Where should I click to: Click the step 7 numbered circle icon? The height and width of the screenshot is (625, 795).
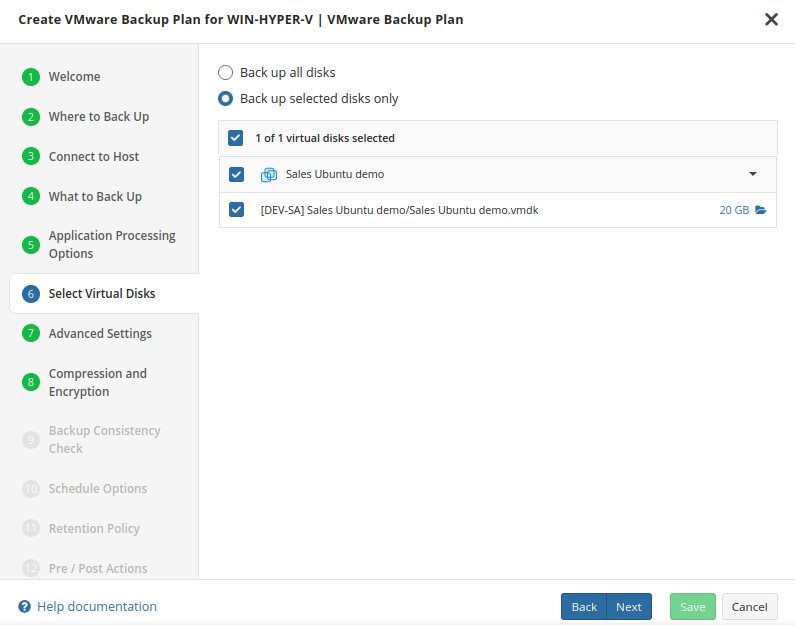pos(31,334)
